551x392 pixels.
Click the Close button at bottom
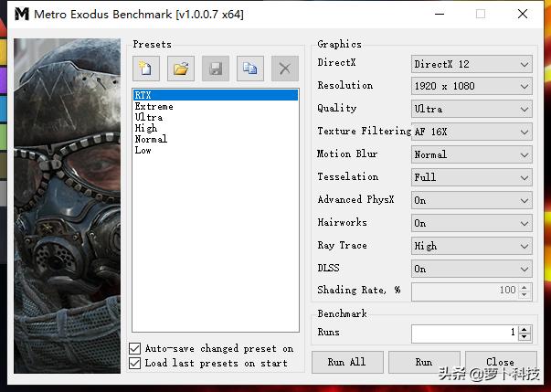click(501, 362)
